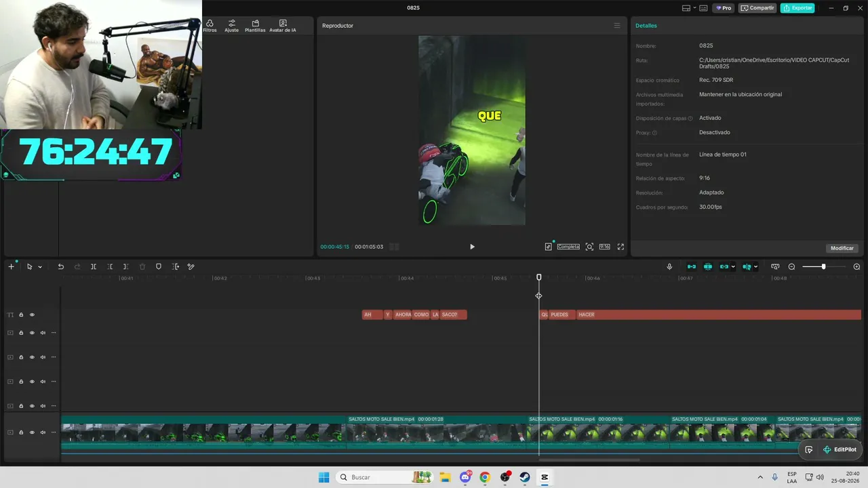Undo the last edit
Screen dimensions: 868x488
point(60,267)
